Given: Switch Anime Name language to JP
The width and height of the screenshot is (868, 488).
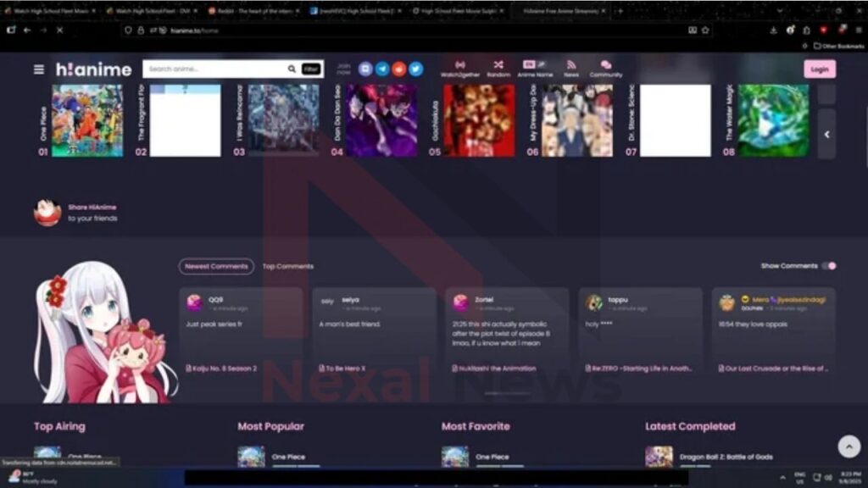Looking at the screenshot, I should point(542,63).
